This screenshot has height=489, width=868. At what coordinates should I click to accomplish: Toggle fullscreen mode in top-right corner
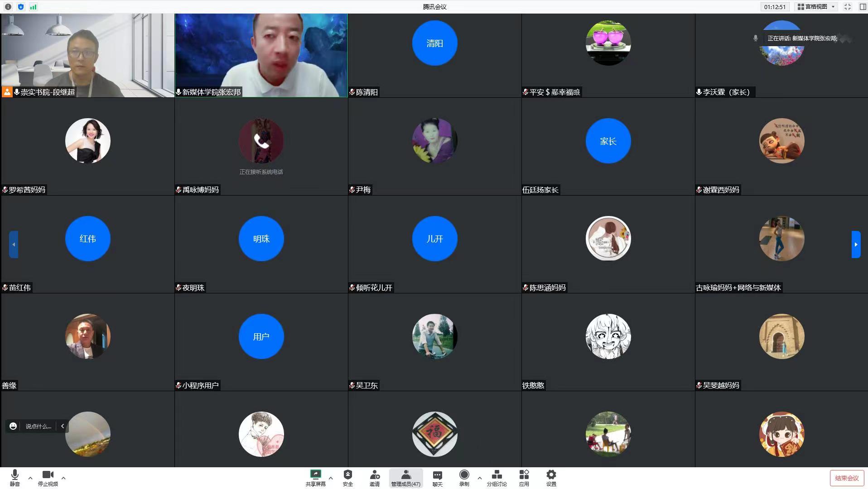tap(848, 7)
